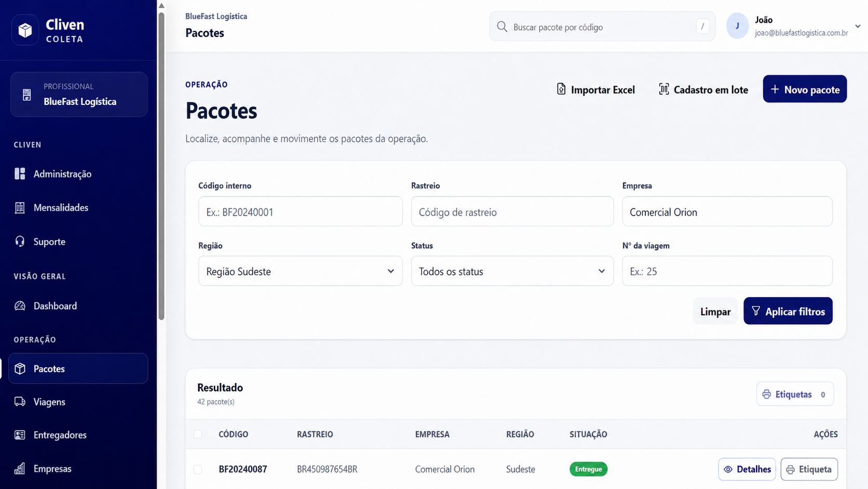Click the building icon in BlueFast Logística card
The height and width of the screenshot is (489, 868).
(27, 95)
